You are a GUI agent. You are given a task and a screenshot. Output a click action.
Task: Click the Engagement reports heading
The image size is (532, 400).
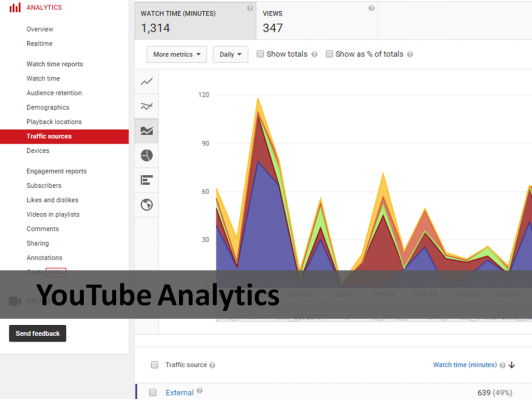click(56, 171)
